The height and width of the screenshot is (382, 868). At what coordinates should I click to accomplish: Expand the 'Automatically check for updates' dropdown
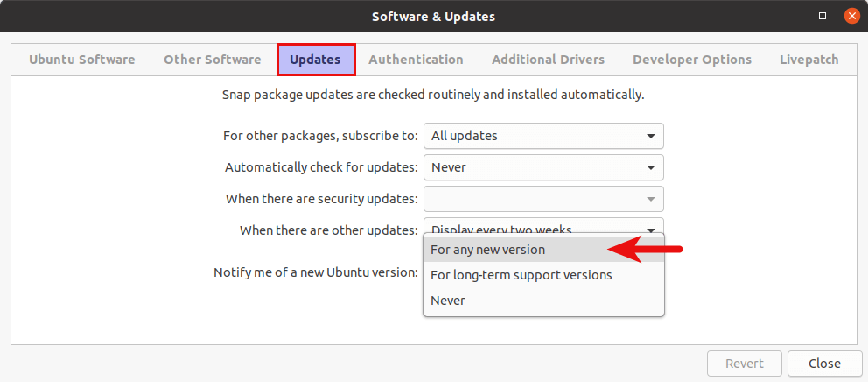(542, 167)
